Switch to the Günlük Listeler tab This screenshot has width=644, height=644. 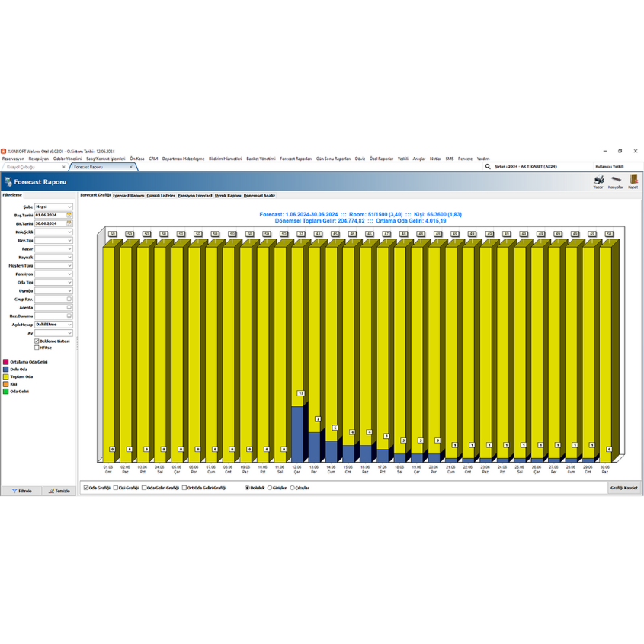[x=161, y=195]
